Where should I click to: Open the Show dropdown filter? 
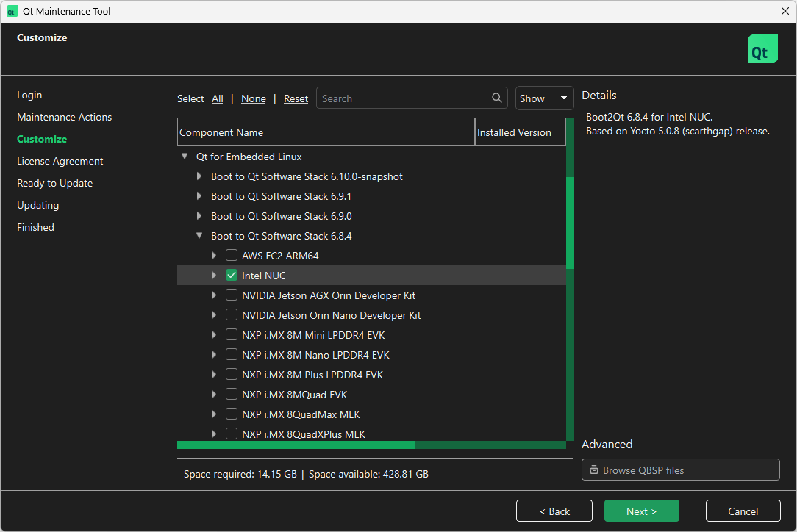tap(544, 98)
